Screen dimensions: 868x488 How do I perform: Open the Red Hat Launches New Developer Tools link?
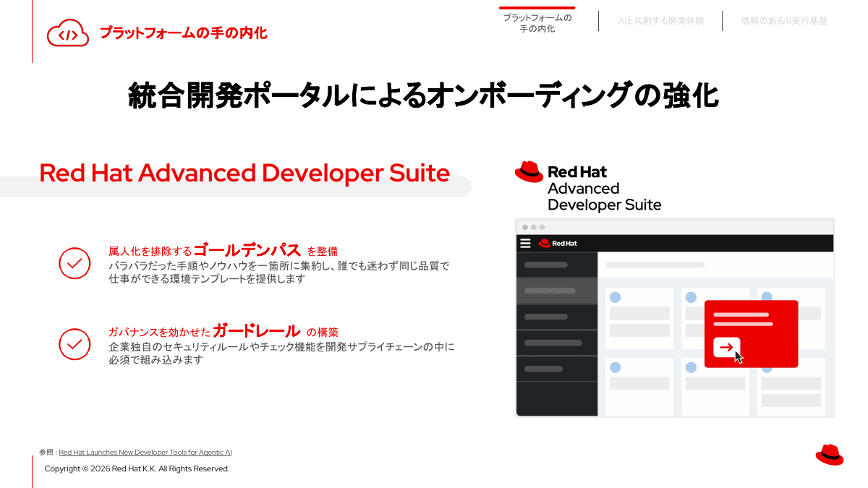click(x=145, y=453)
